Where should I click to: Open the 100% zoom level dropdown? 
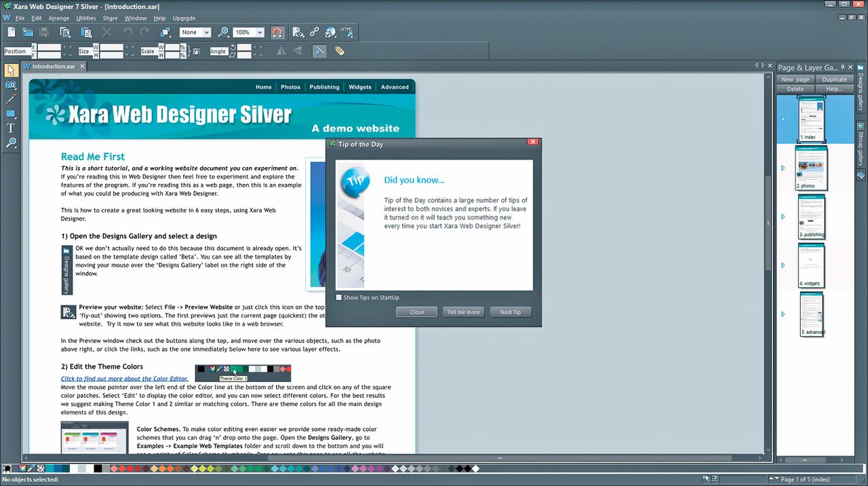tap(258, 33)
